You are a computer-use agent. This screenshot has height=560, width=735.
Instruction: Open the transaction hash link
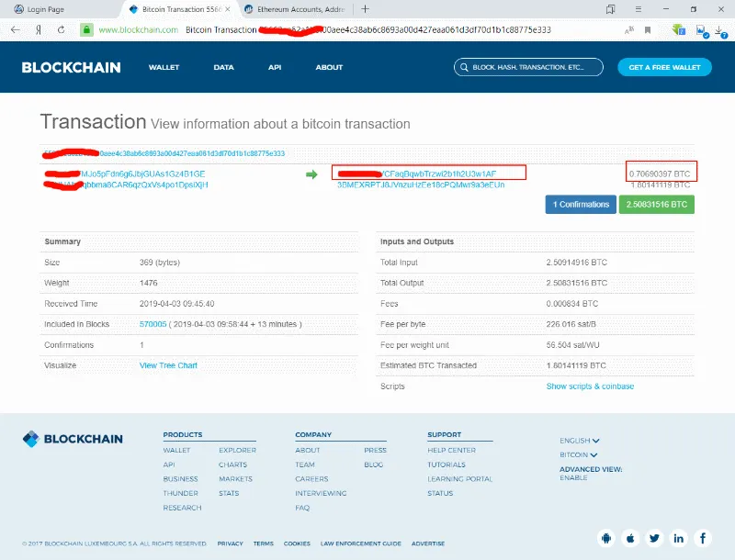(164, 153)
